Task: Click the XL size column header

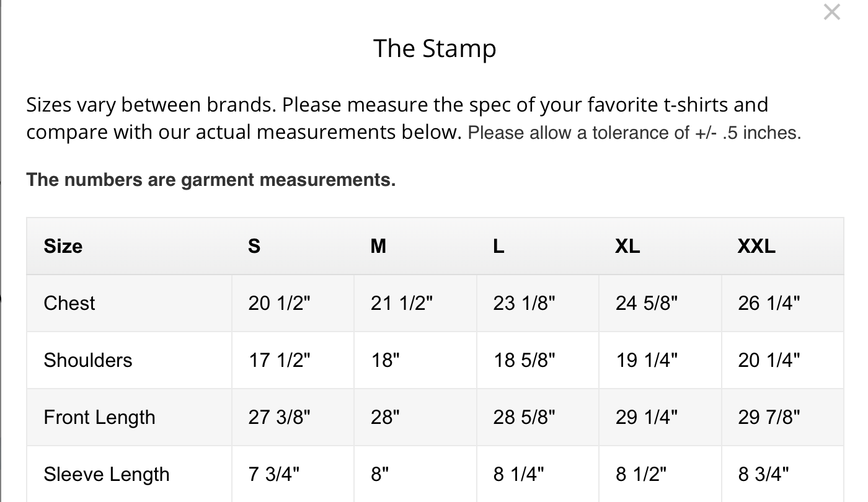Action: [627, 246]
